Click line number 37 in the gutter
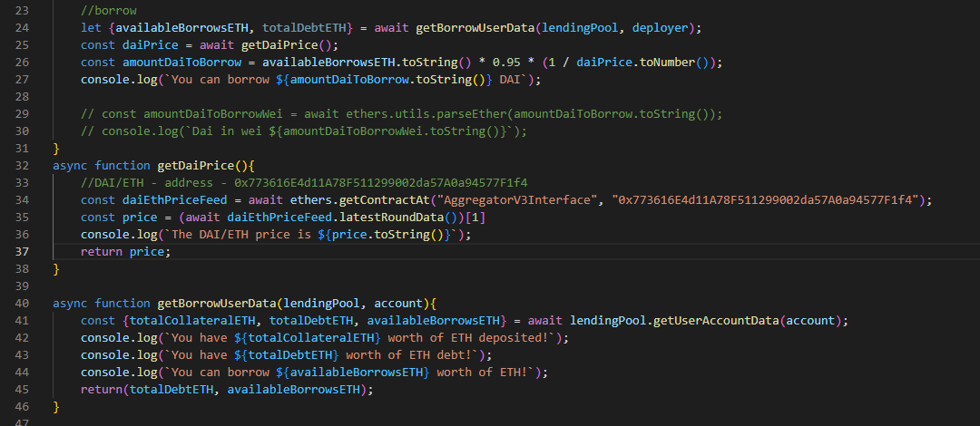The height and width of the screenshot is (426, 980). (22, 252)
